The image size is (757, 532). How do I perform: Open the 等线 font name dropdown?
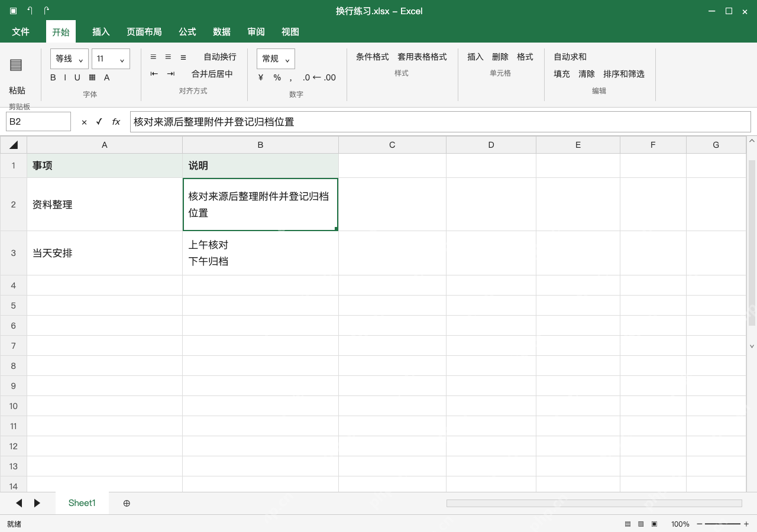69,59
